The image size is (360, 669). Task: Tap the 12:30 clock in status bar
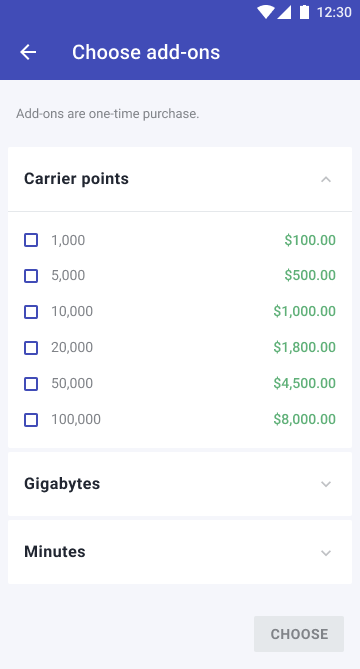click(x=334, y=12)
